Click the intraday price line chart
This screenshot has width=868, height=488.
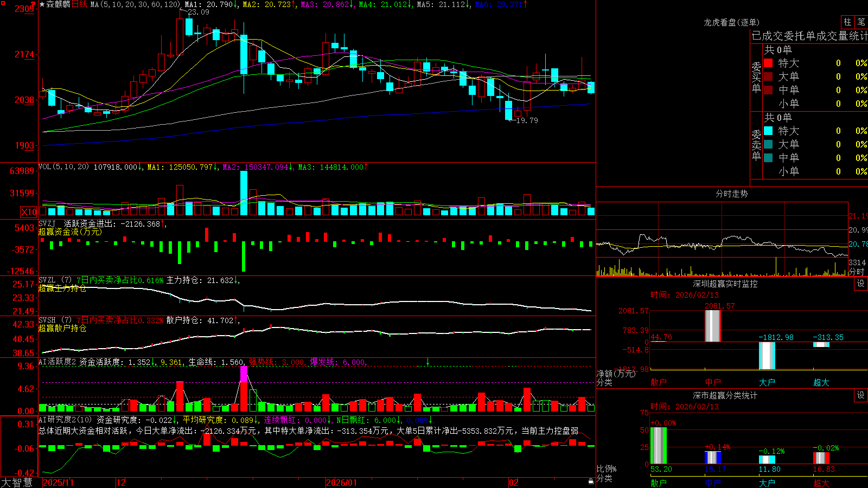tap(722, 245)
